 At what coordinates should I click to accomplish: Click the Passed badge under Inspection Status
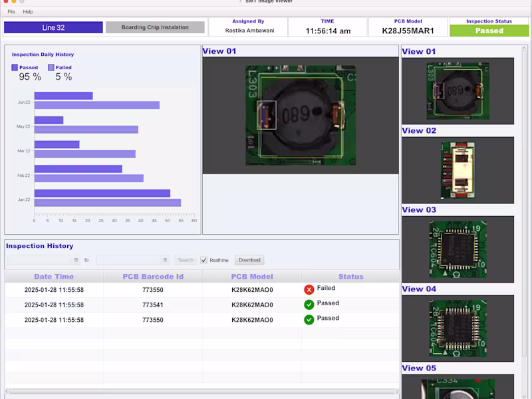click(x=489, y=30)
